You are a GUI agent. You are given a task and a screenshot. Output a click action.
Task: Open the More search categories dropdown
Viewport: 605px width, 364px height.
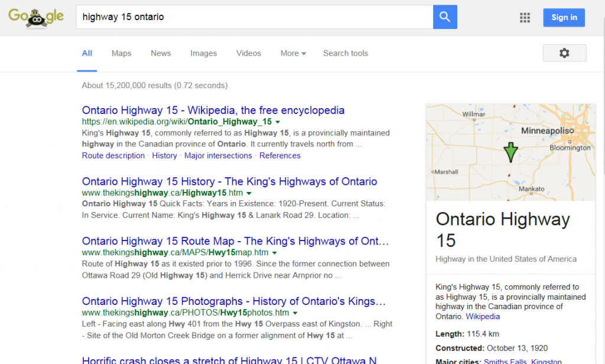(x=293, y=53)
